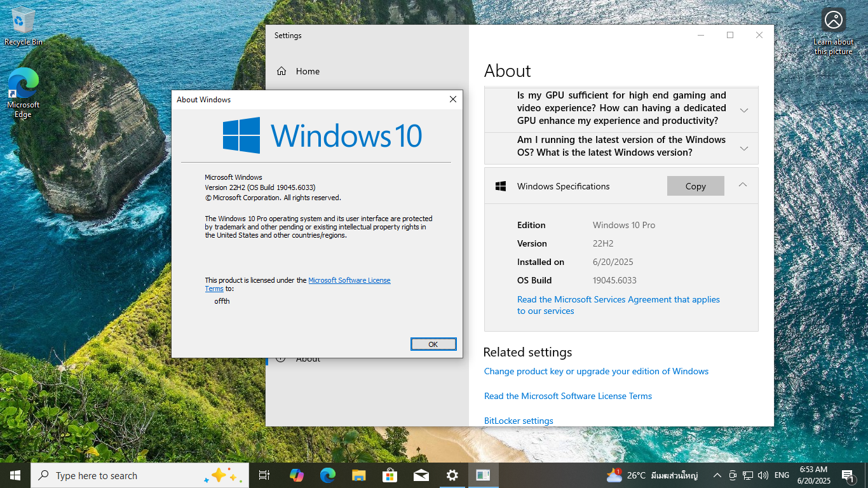Image resolution: width=868 pixels, height=488 pixels.
Task: Open Task View from the taskbar
Action: coord(264,475)
